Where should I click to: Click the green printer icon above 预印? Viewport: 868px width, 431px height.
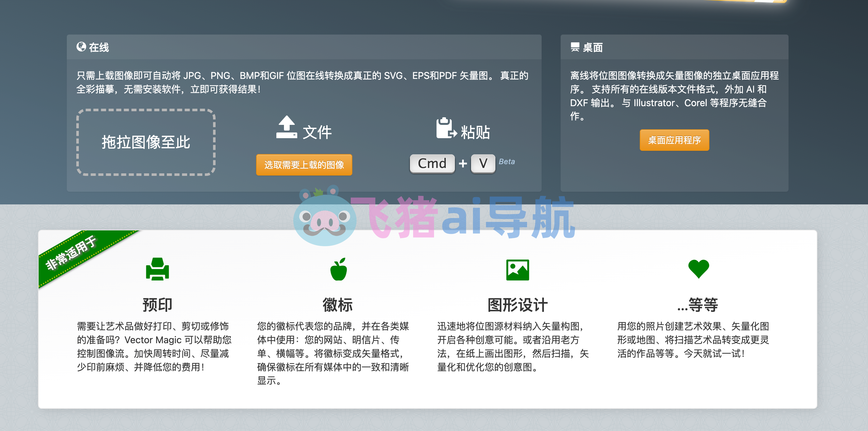pos(157,269)
